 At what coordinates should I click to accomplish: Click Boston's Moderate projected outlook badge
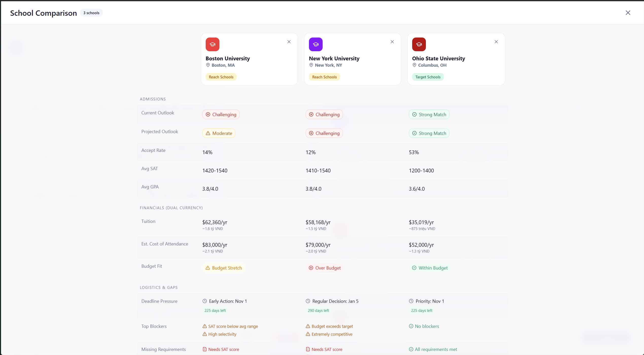219,133
